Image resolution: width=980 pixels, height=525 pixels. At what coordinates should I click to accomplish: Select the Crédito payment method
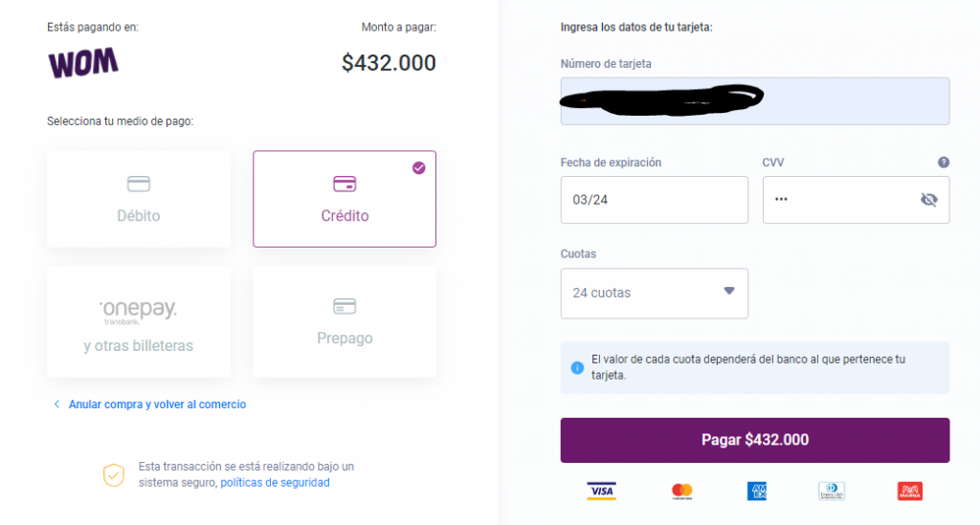click(345, 199)
